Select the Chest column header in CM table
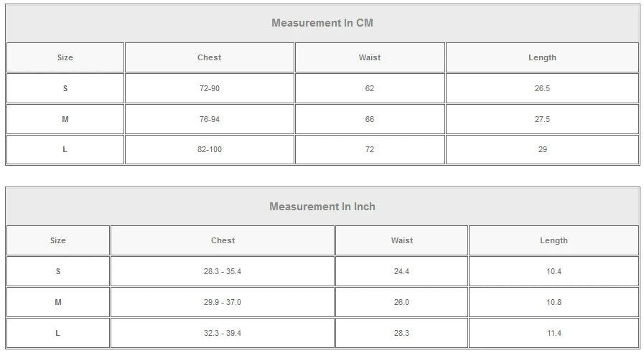Screen dimensions: 644x353 [209, 57]
